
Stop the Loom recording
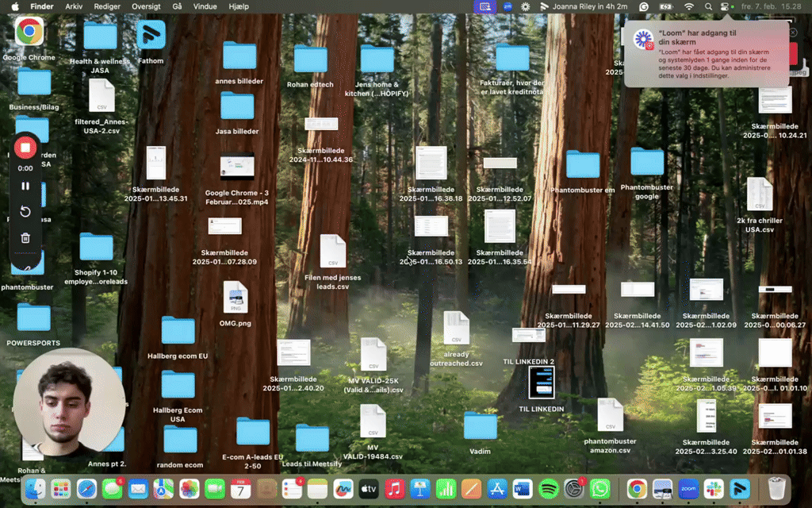click(x=25, y=148)
